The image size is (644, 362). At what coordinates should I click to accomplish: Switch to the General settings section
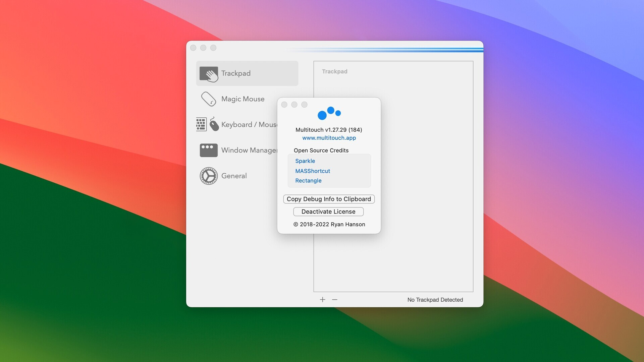[x=234, y=176]
